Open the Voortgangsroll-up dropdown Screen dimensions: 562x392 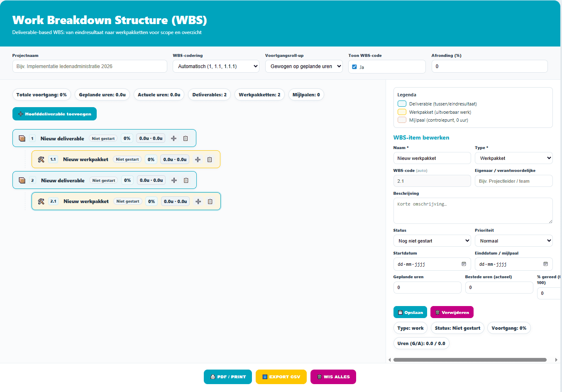click(304, 66)
